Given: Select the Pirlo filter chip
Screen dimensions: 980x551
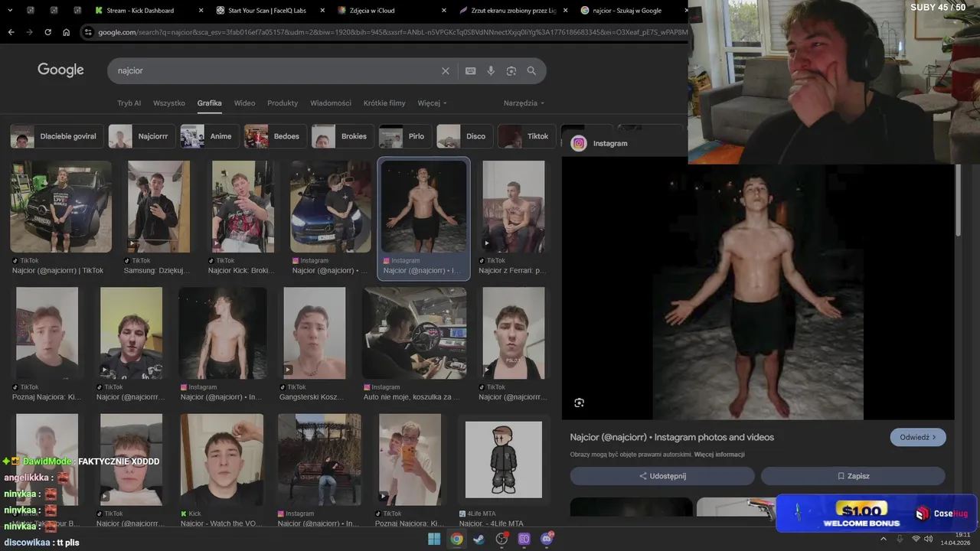Looking at the screenshot, I should pyautogui.click(x=405, y=136).
